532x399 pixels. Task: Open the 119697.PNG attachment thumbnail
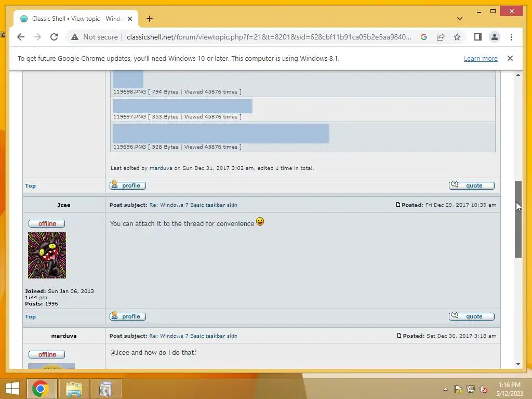tap(182, 106)
